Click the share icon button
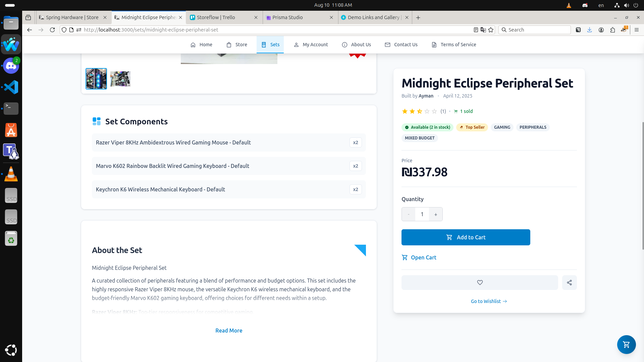 pyautogui.click(x=569, y=283)
